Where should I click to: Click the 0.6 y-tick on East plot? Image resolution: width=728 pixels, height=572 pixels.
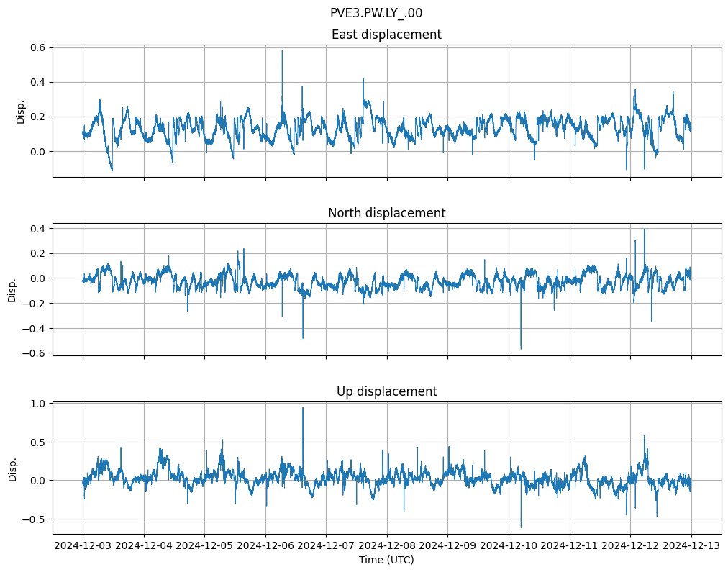pos(37,47)
